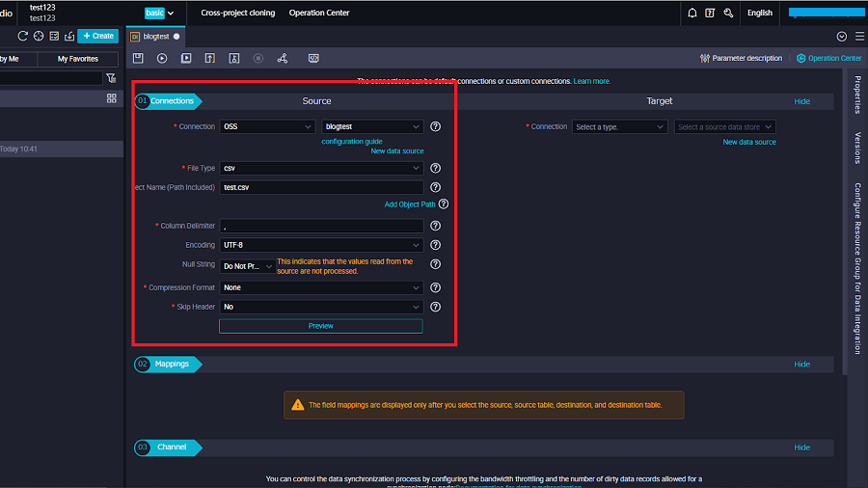The image size is (868, 488).
Task: Click help icon beside Add Object Path
Action: pos(444,204)
